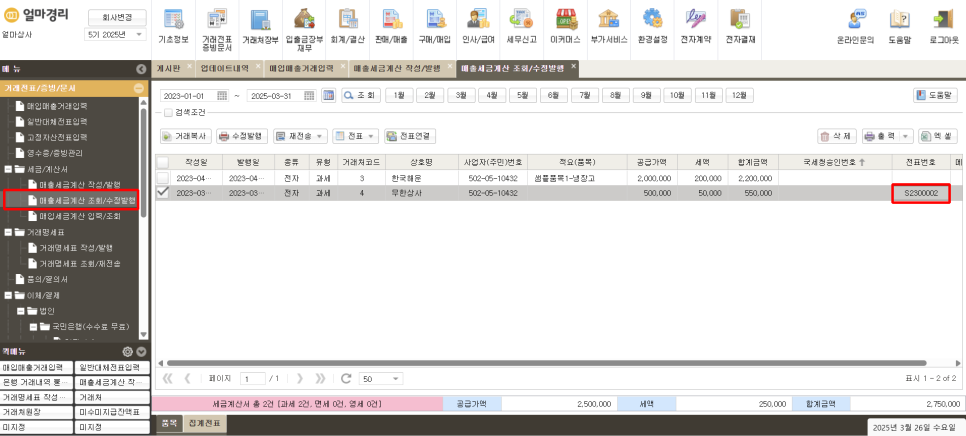Click the 퀵메뉴 settings gear icon
The width and height of the screenshot is (966, 436).
128,352
